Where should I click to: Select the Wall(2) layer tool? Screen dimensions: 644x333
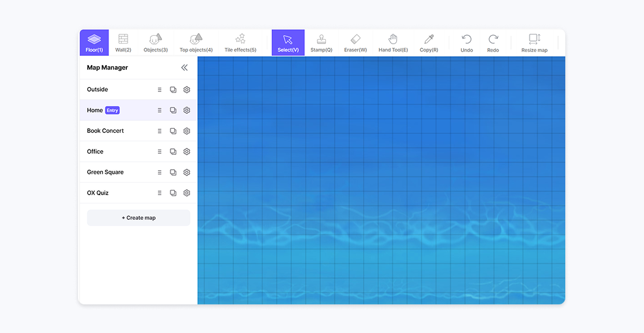[123, 43]
